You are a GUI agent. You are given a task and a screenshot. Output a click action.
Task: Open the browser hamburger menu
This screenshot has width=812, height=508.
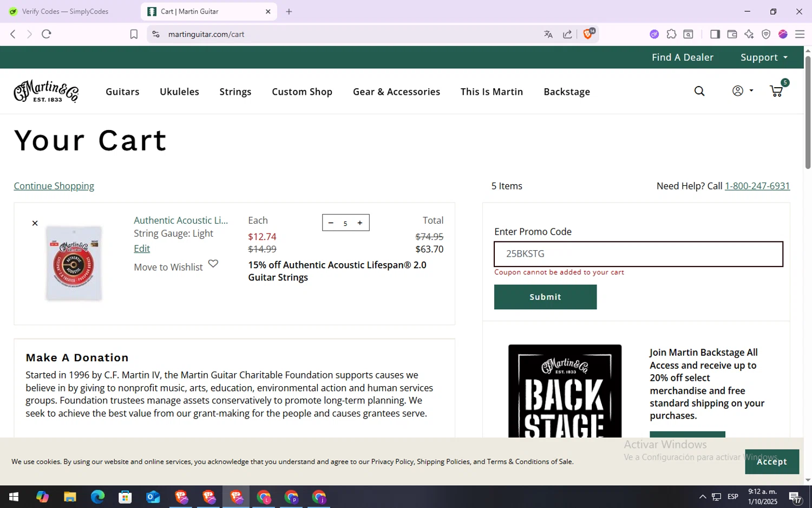[x=800, y=34]
